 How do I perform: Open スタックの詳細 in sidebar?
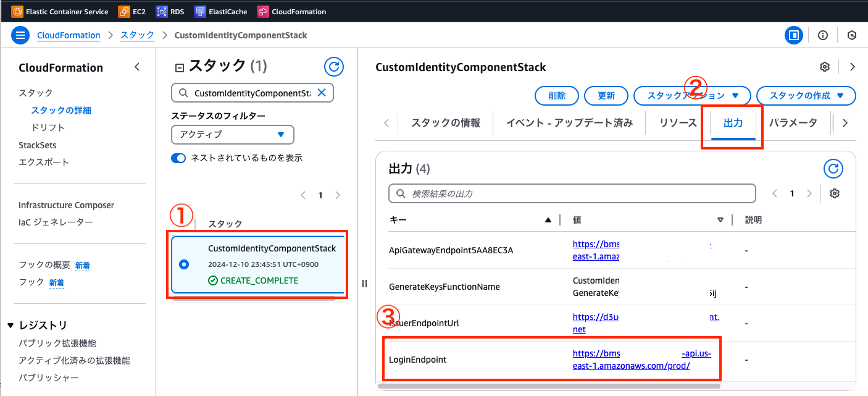pos(61,110)
